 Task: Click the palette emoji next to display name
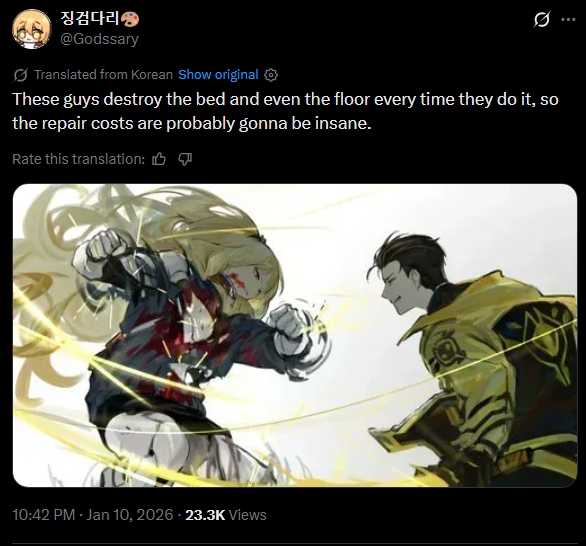[x=131, y=19]
